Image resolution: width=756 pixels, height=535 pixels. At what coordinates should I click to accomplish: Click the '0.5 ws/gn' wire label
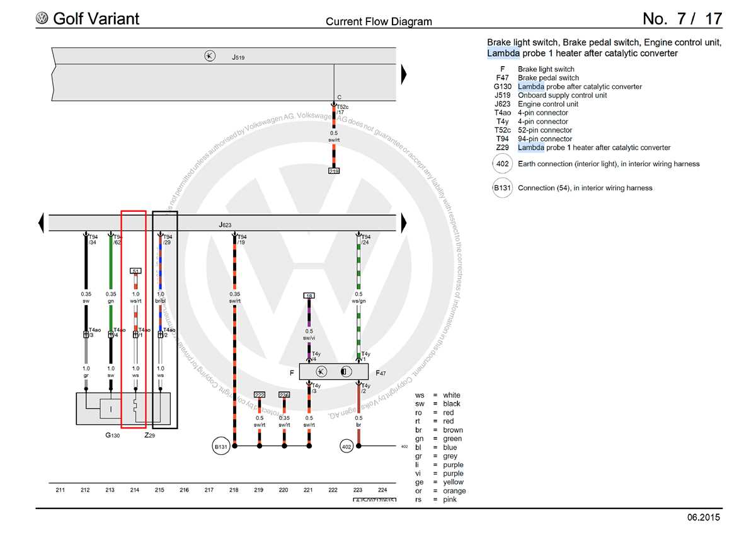[x=358, y=297]
